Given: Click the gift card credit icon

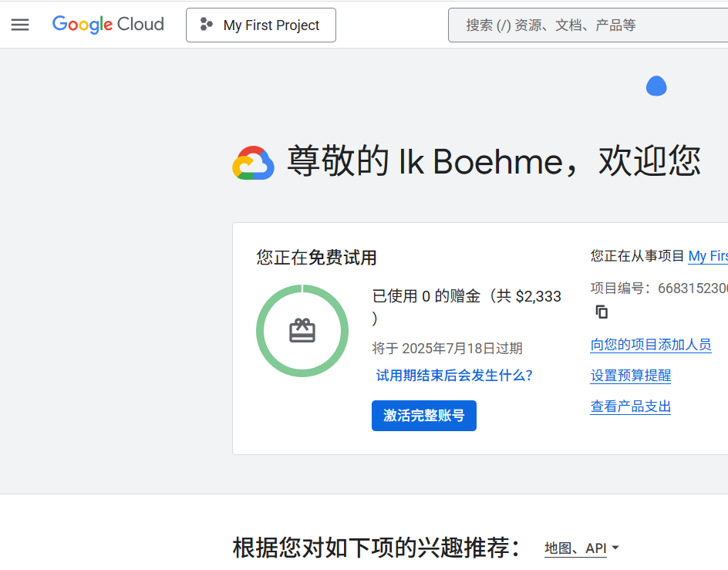Looking at the screenshot, I should coord(302,331).
